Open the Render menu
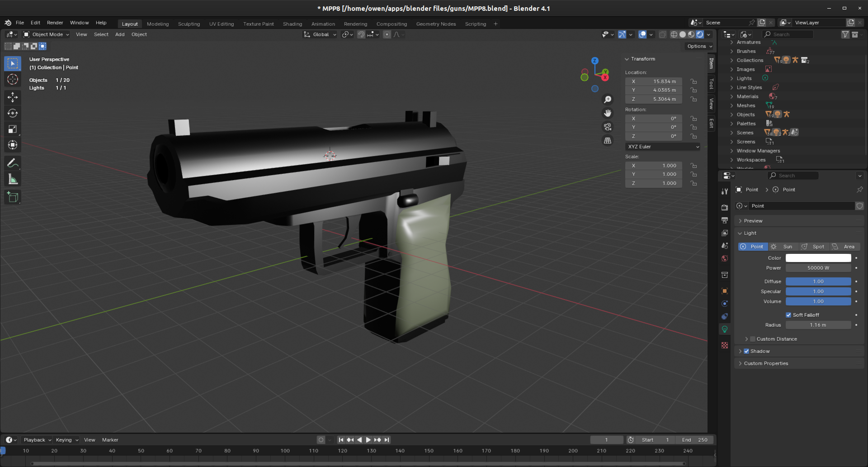 pos(55,23)
